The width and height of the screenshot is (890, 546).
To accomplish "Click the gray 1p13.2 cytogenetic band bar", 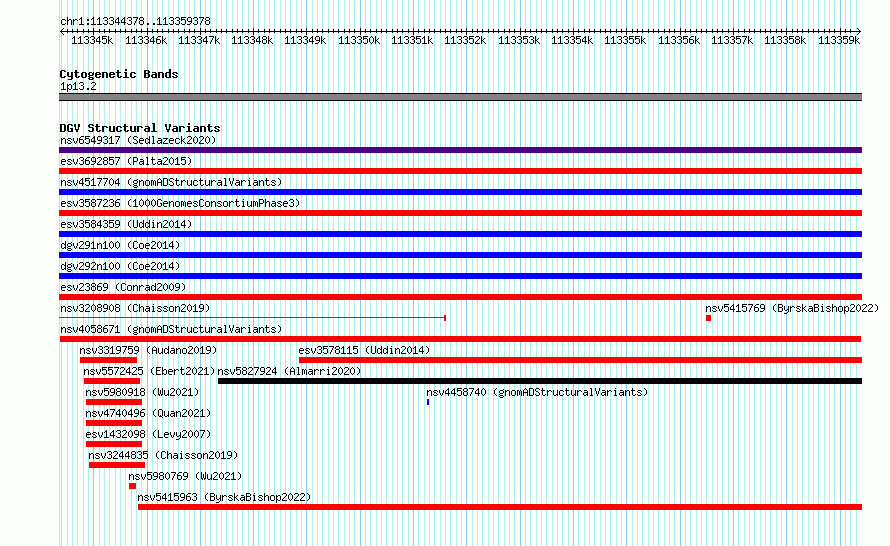I will click(x=460, y=97).
